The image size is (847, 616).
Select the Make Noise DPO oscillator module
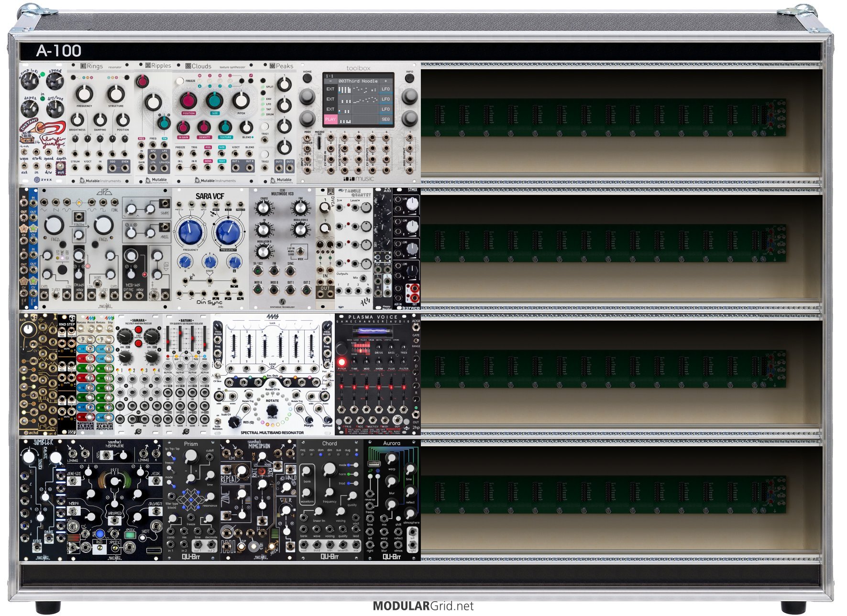(105, 249)
